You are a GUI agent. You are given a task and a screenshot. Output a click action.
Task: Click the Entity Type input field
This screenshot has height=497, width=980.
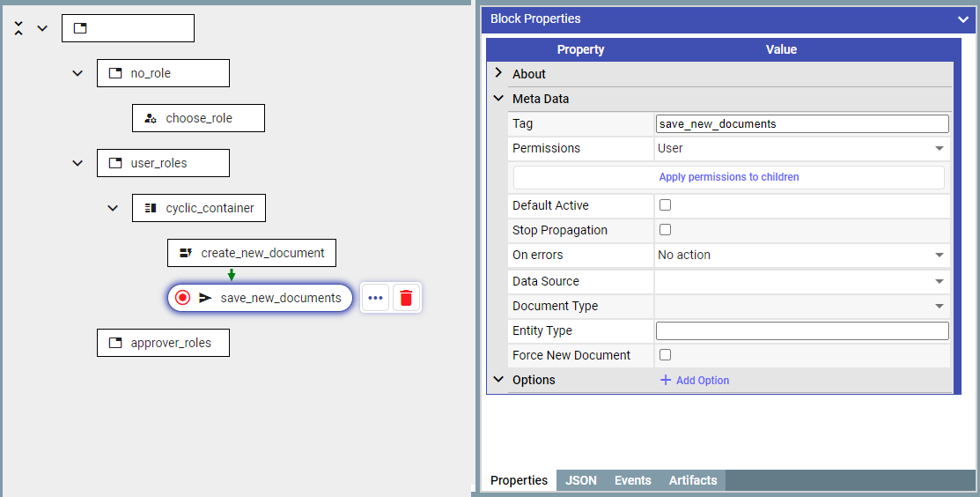802,330
